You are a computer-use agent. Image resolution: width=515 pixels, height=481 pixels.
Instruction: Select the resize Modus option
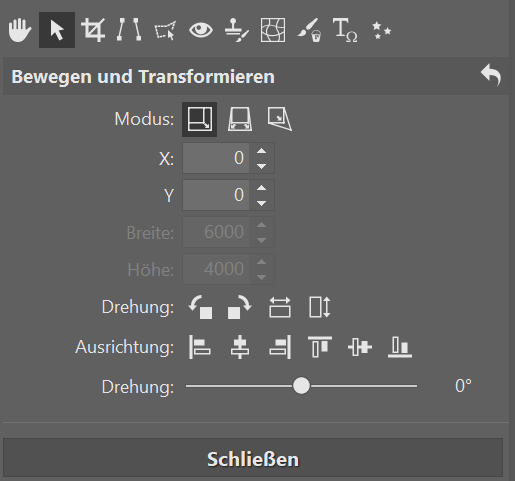[x=199, y=119]
